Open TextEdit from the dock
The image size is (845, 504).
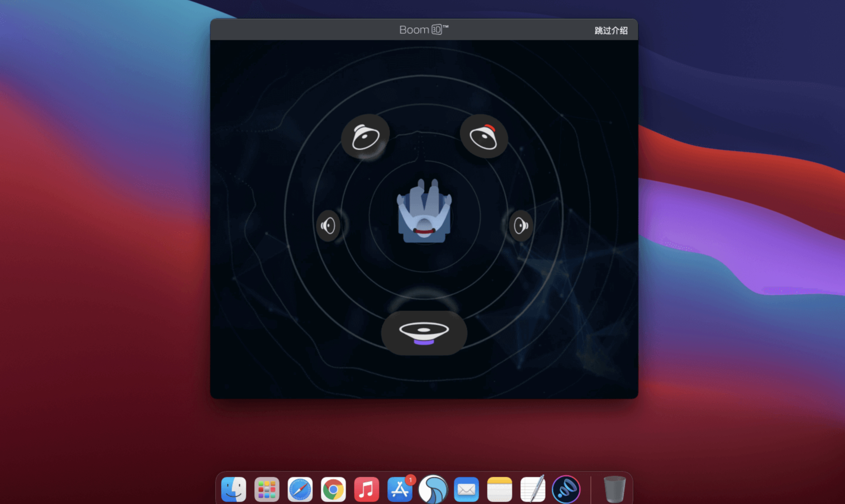[x=533, y=489]
